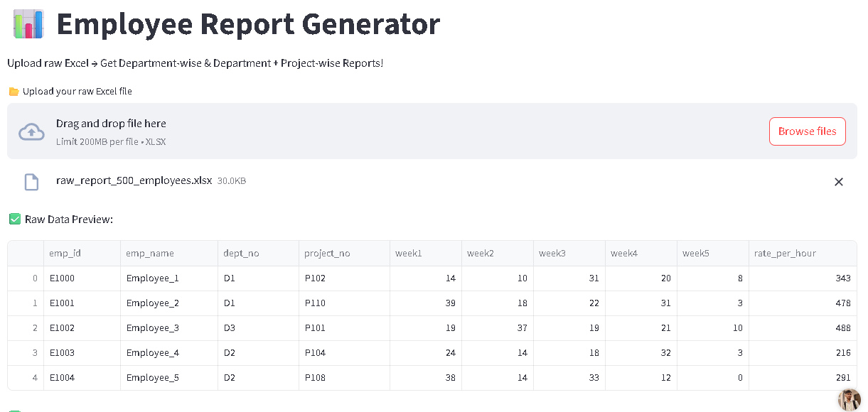Click the cloud upload icon in the drop zone
This screenshot has width=868, height=412.
tap(32, 131)
